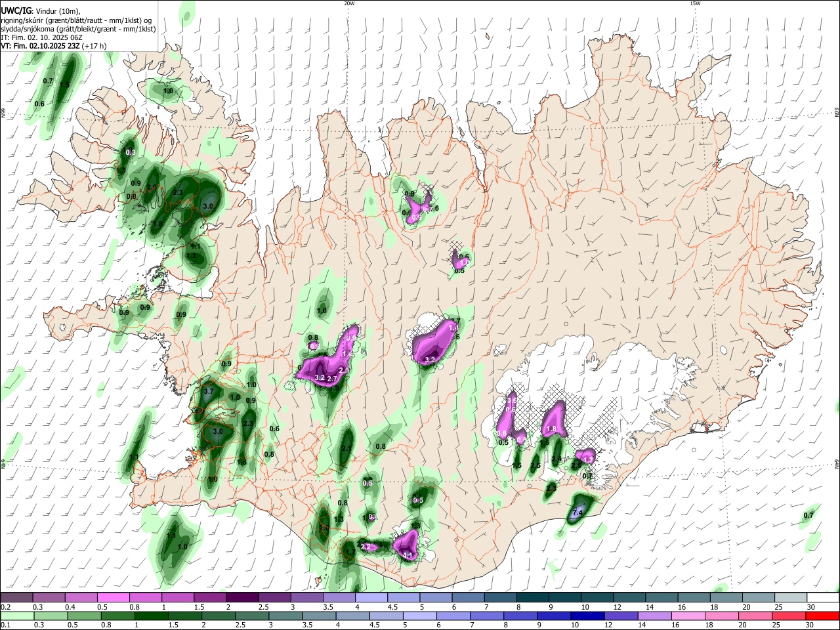The height and width of the screenshot is (630, 840).
Task: Click the '30' label in the bottom legend row
Action: click(809, 625)
